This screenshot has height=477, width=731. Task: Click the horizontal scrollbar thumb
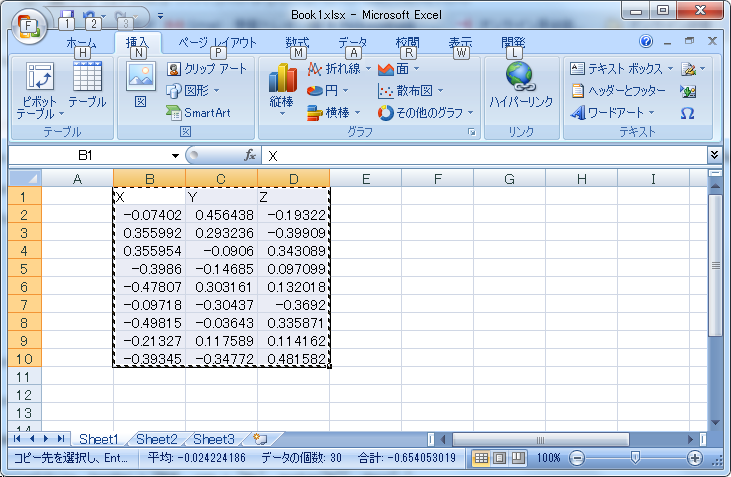coord(541,439)
